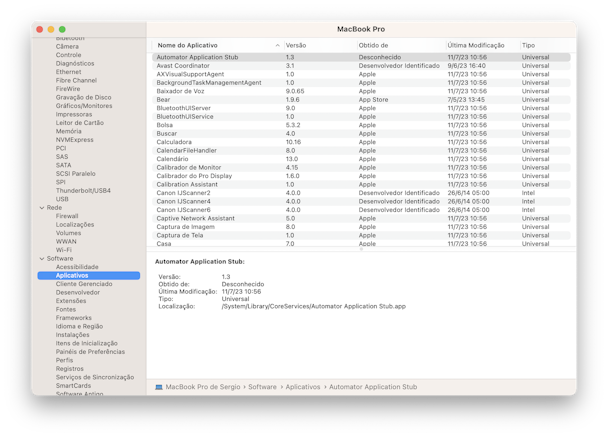Click Software in the bottom path bar

tap(262, 387)
